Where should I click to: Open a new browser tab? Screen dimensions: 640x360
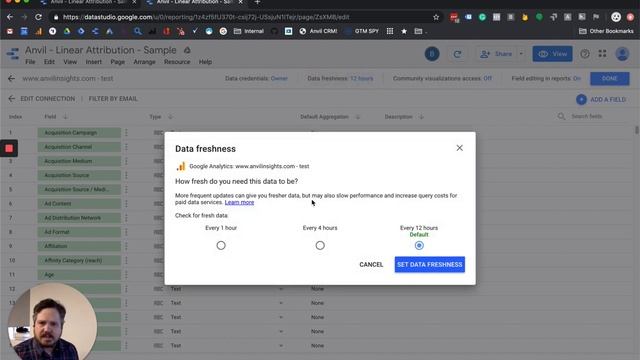click(x=257, y=2)
